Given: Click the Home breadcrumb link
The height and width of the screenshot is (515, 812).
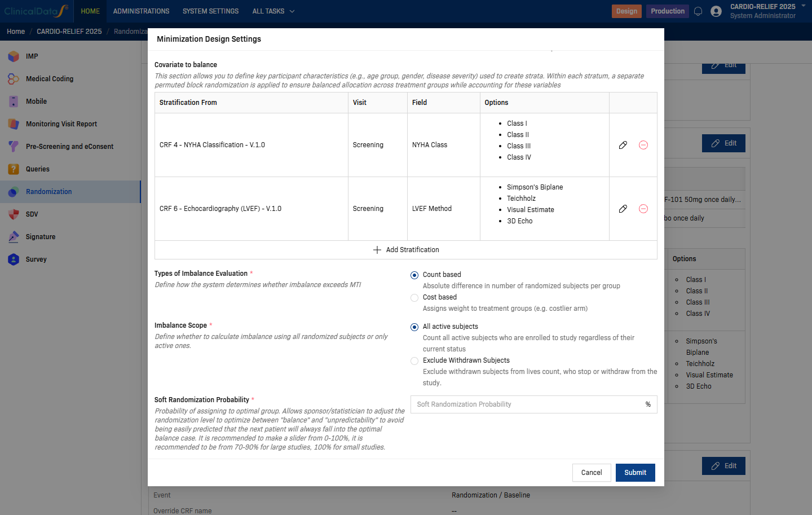Looking at the screenshot, I should [16, 32].
